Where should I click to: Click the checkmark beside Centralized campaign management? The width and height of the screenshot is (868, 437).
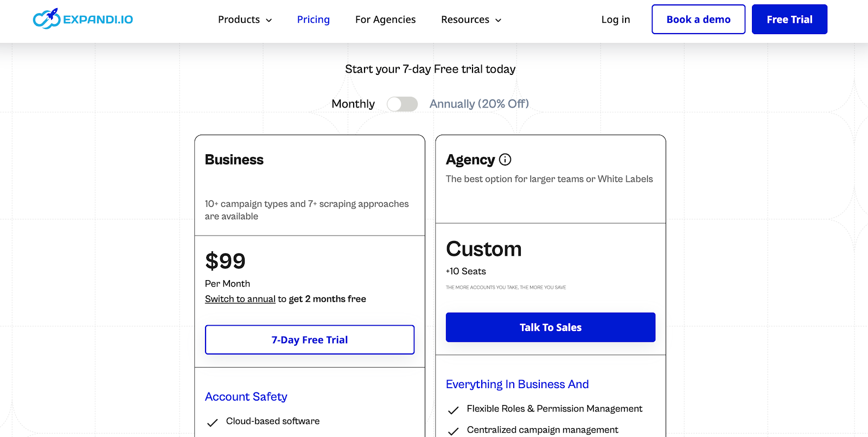pyautogui.click(x=453, y=430)
